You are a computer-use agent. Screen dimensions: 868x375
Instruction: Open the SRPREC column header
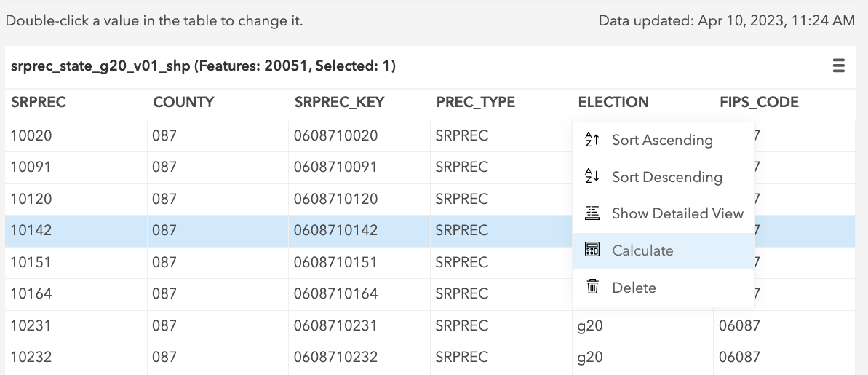39,103
